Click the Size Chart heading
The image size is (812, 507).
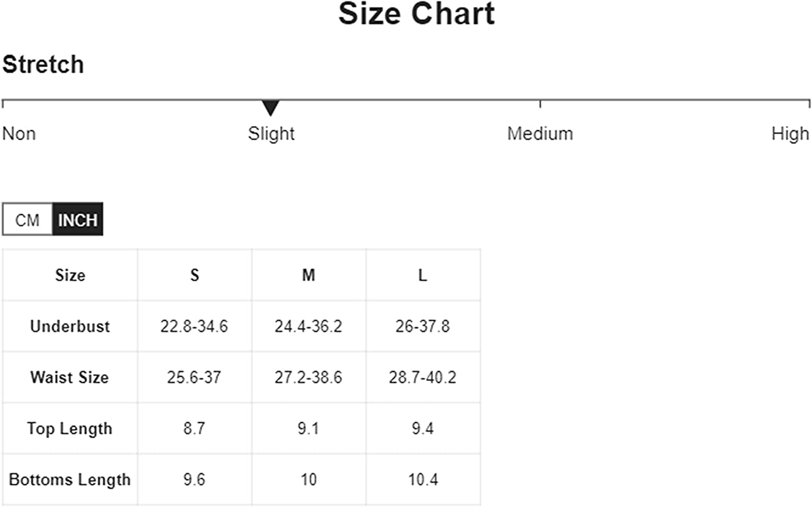tap(416, 14)
